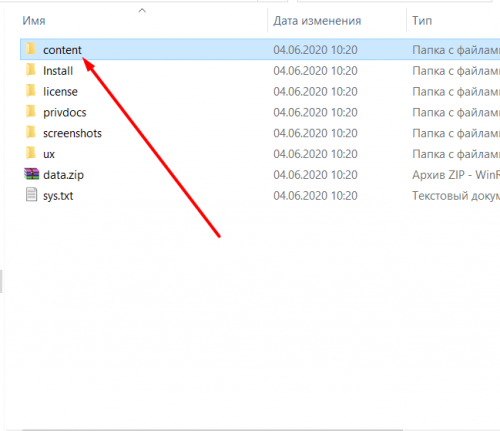Click the sort arrow above Имя column
The width and height of the screenshot is (500, 431).
142,11
